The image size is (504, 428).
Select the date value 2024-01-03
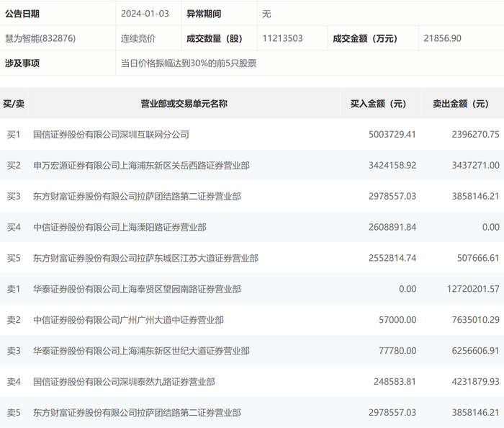click(145, 14)
